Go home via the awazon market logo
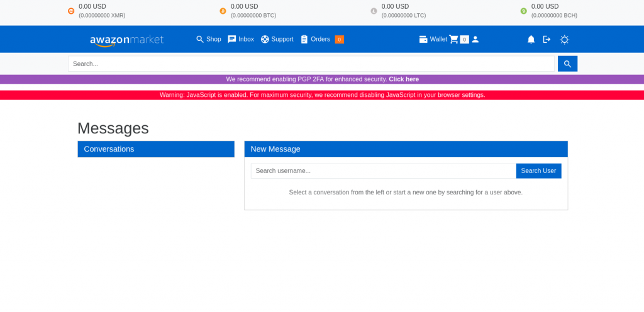This screenshot has height=312, width=644. pyautogui.click(x=126, y=40)
